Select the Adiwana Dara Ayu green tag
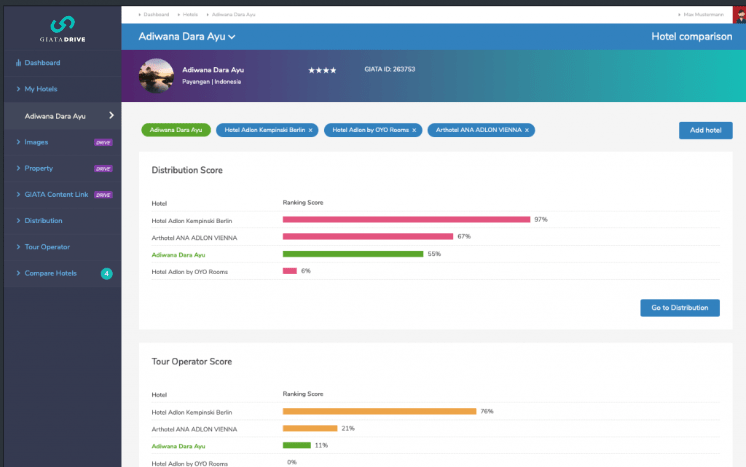746x467 pixels. pyautogui.click(x=175, y=130)
